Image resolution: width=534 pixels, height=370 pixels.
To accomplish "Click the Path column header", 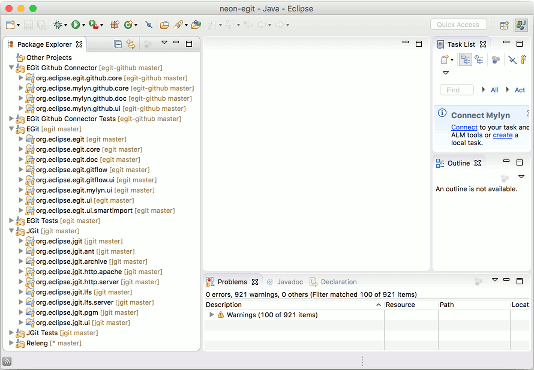I will tap(474, 305).
